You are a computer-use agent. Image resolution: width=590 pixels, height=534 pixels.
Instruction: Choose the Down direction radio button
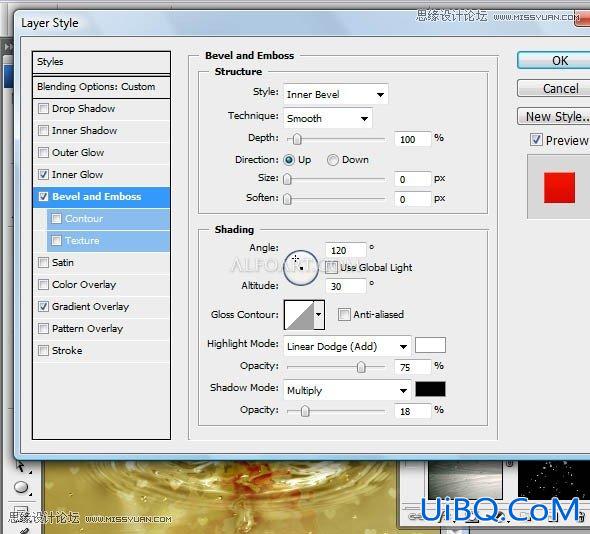pyautogui.click(x=333, y=160)
